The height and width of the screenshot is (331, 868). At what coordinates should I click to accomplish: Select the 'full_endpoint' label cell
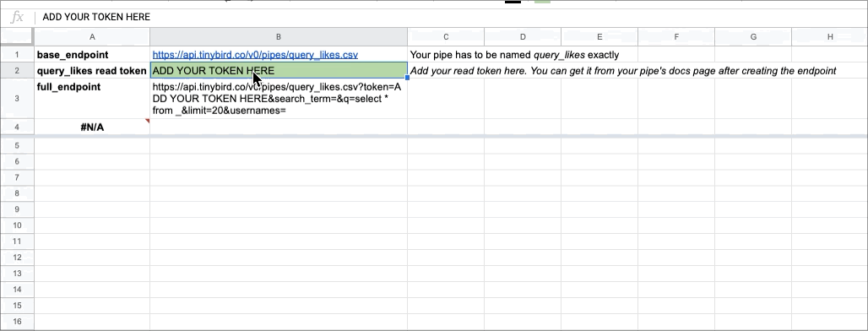(92, 99)
